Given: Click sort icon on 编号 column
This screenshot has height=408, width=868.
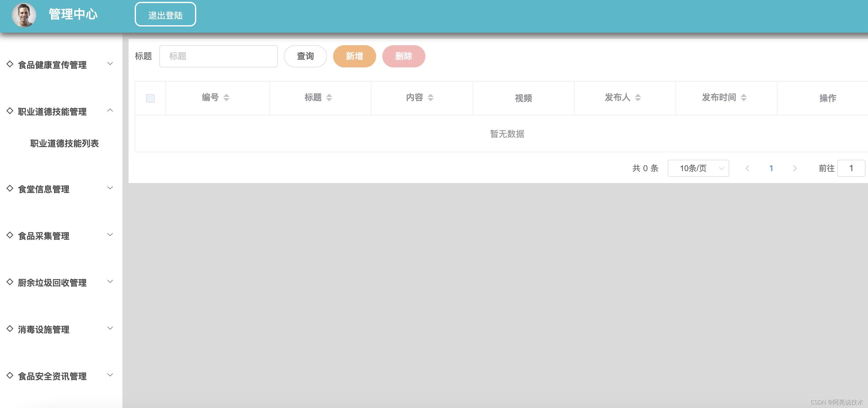Looking at the screenshot, I should point(226,98).
